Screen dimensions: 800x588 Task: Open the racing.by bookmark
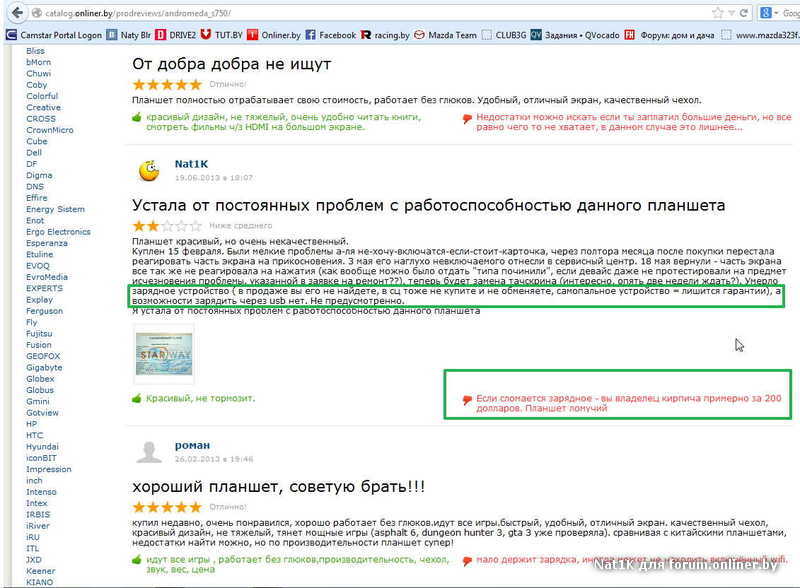click(385, 35)
